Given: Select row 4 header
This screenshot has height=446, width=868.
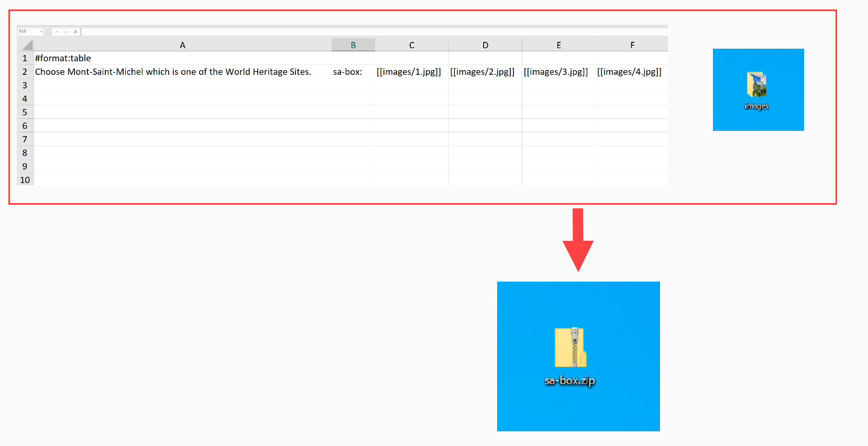Looking at the screenshot, I should (x=25, y=99).
